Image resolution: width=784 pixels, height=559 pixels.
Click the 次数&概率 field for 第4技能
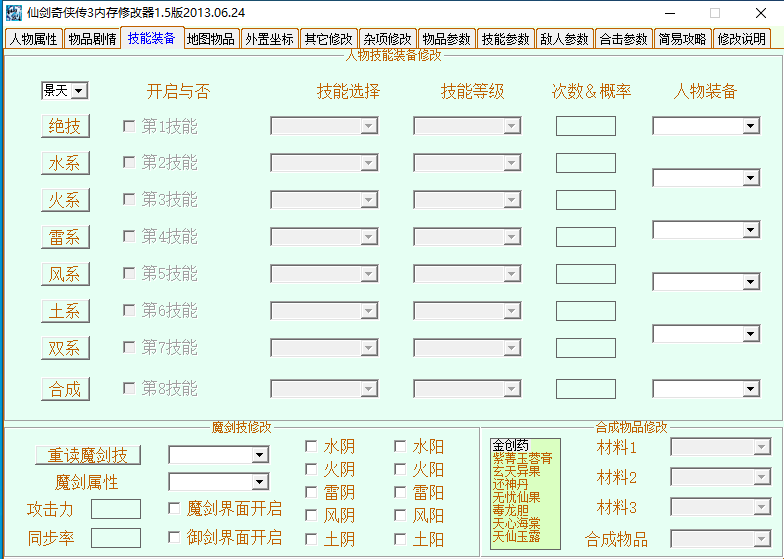point(586,236)
